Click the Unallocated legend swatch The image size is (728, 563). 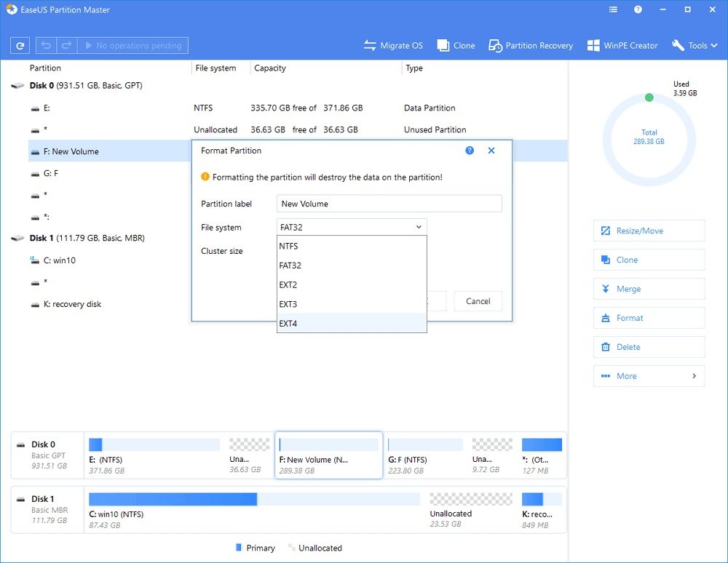(292, 548)
